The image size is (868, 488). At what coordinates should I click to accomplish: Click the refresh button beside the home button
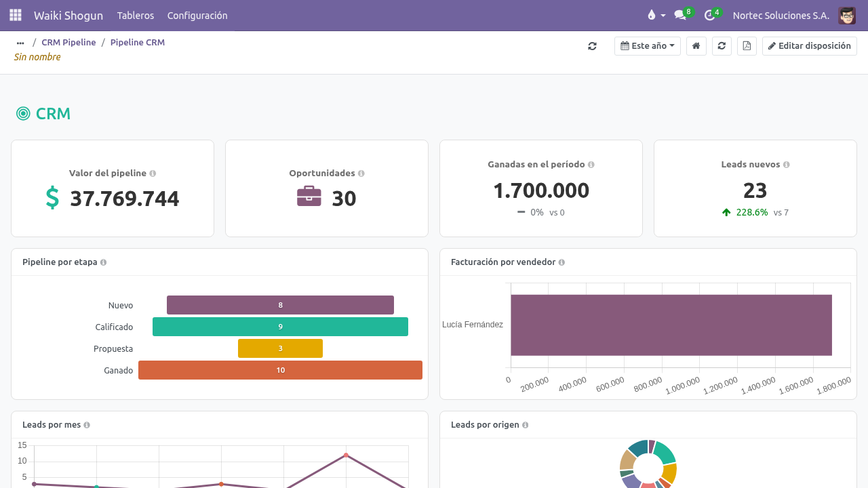722,46
